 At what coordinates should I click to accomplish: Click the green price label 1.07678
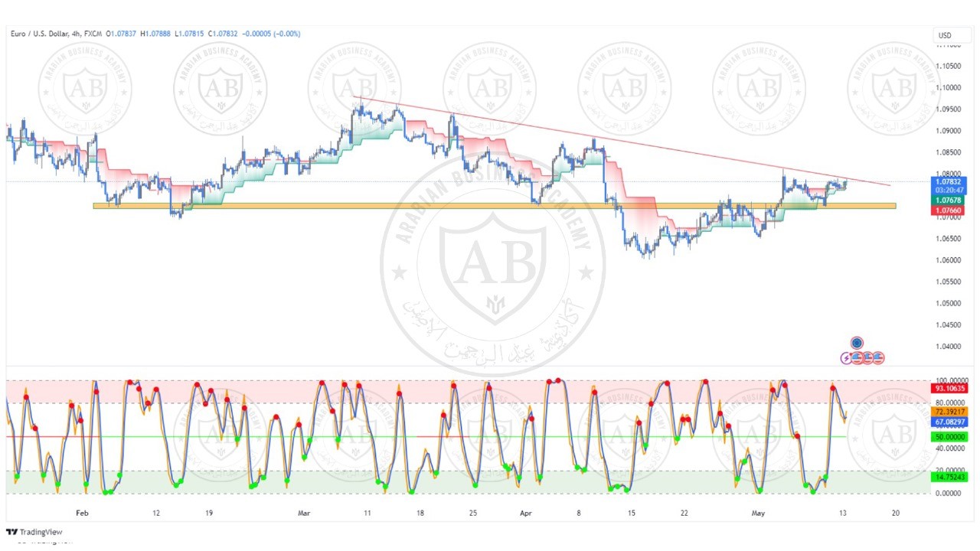point(949,200)
